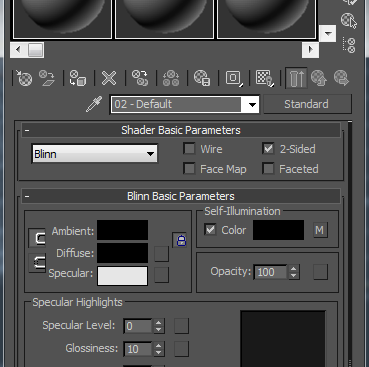Increase Opacity with spinner up arrow
The height and width of the screenshot is (367, 369).
[293, 268]
